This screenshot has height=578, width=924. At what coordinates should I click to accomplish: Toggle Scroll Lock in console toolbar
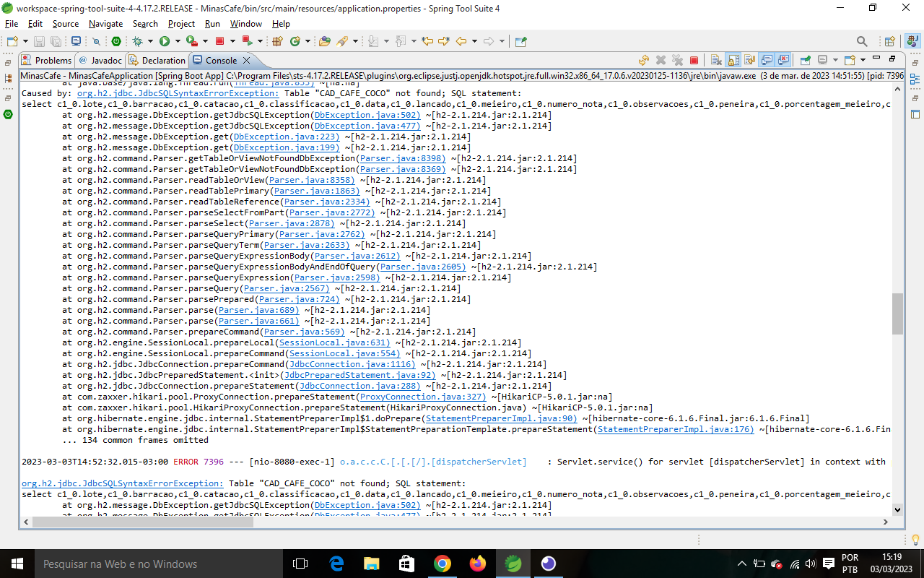[x=733, y=61]
